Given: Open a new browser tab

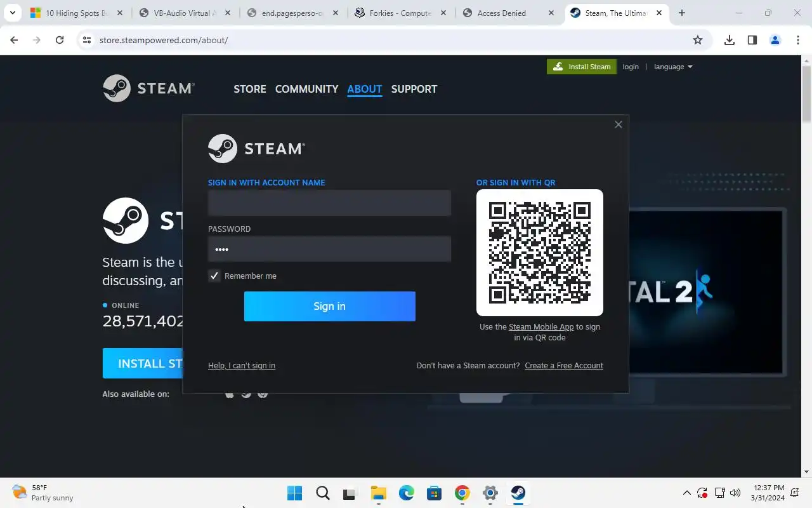Looking at the screenshot, I should [x=682, y=13].
